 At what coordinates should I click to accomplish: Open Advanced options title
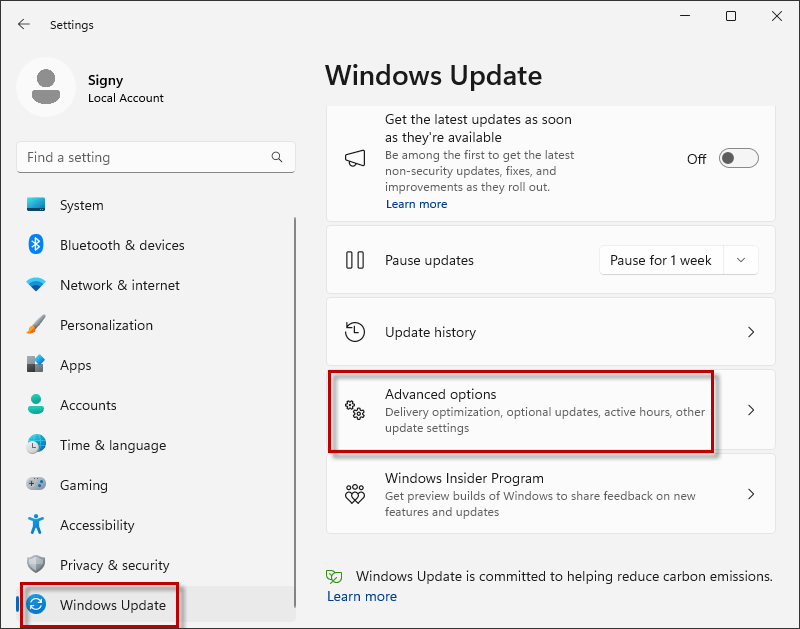click(440, 394)
